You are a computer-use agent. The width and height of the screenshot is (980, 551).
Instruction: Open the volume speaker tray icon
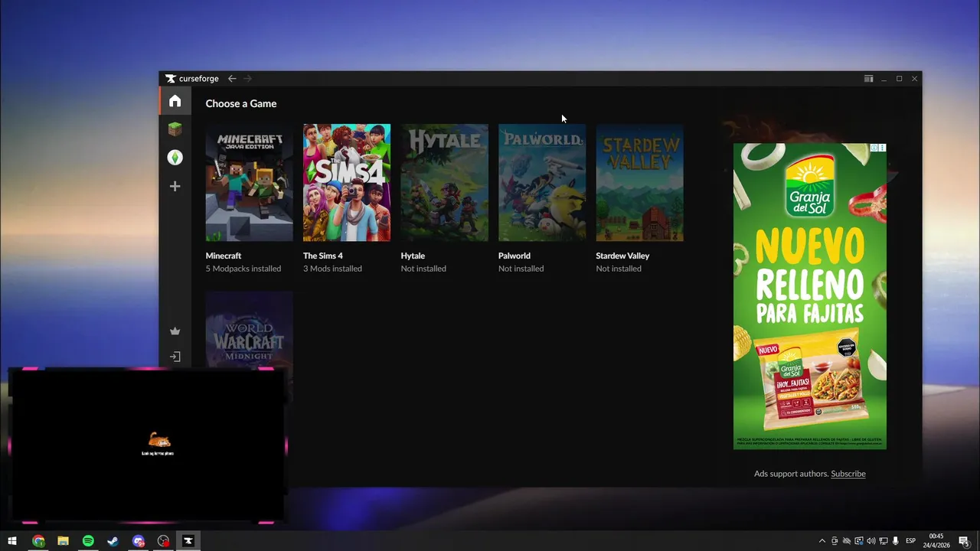[871, 541]
